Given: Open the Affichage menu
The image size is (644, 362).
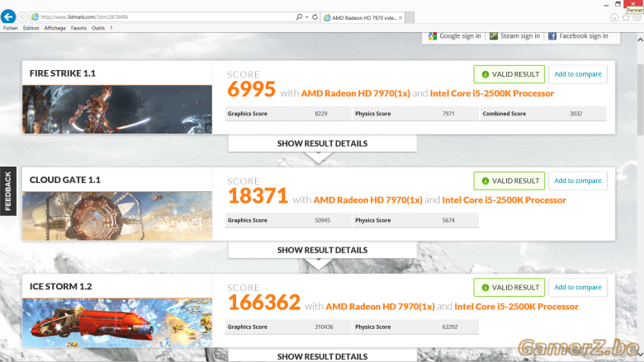Looking at the screenshot, I should tap(54, 28).
